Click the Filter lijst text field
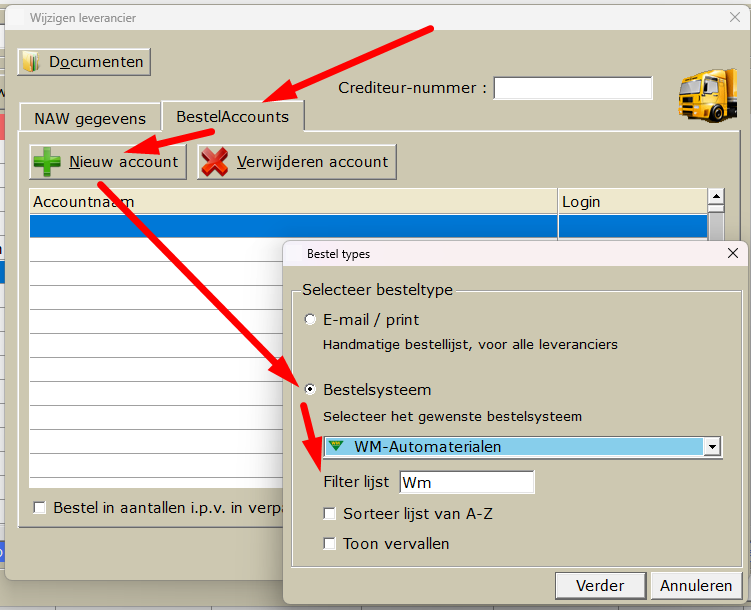751x610 pixels. (466, 482)
